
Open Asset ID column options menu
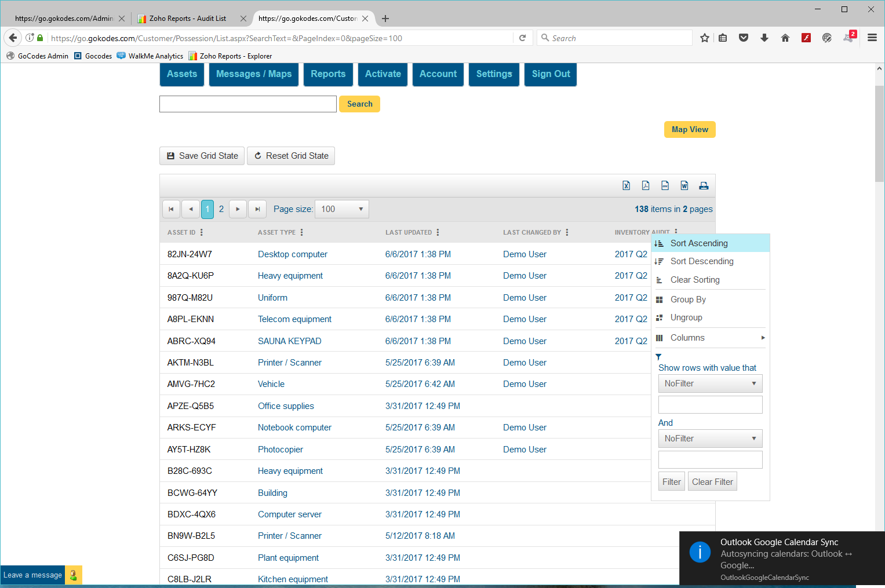pyautogui.click(x=202, y=232)
